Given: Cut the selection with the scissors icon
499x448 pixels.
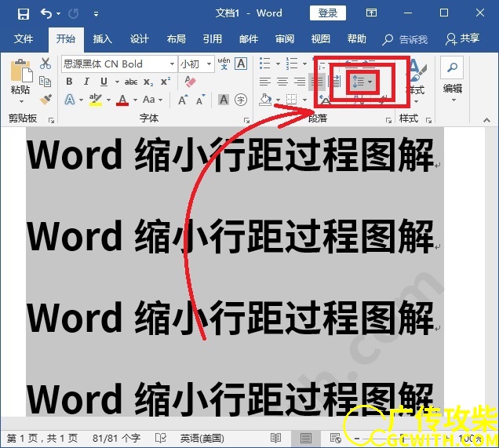Looking at the screenshot, I should (x=46, y=64).
